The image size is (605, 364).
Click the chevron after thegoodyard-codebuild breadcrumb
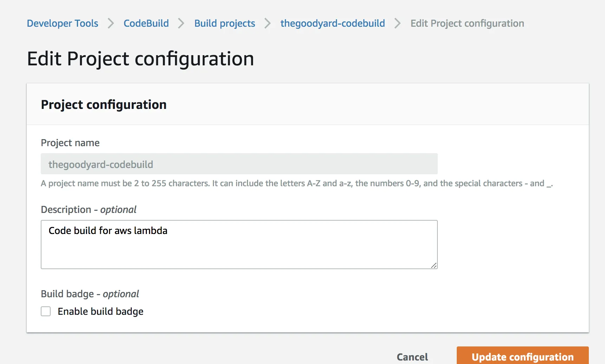click(398, 23)
